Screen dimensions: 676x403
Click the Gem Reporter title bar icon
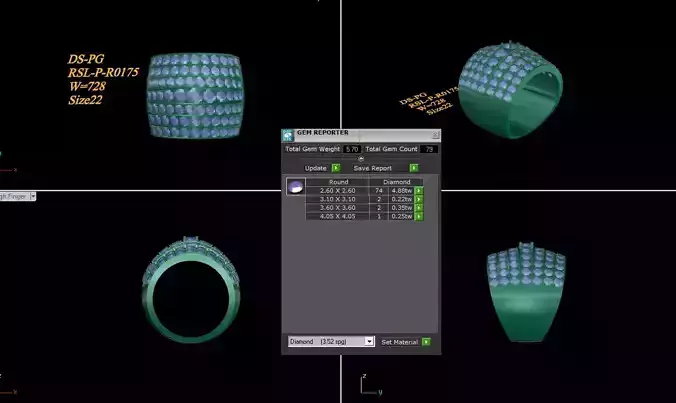288,135
